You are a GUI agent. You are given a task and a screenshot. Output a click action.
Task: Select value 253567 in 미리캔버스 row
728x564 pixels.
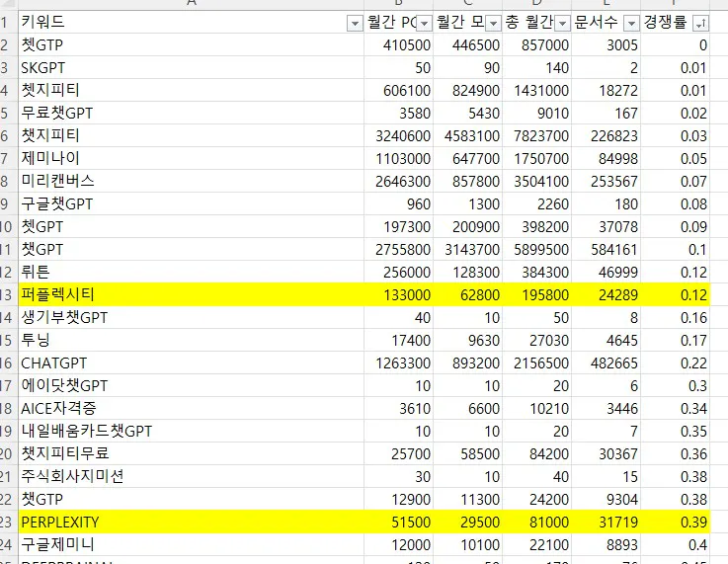click(x=606, y=182)
